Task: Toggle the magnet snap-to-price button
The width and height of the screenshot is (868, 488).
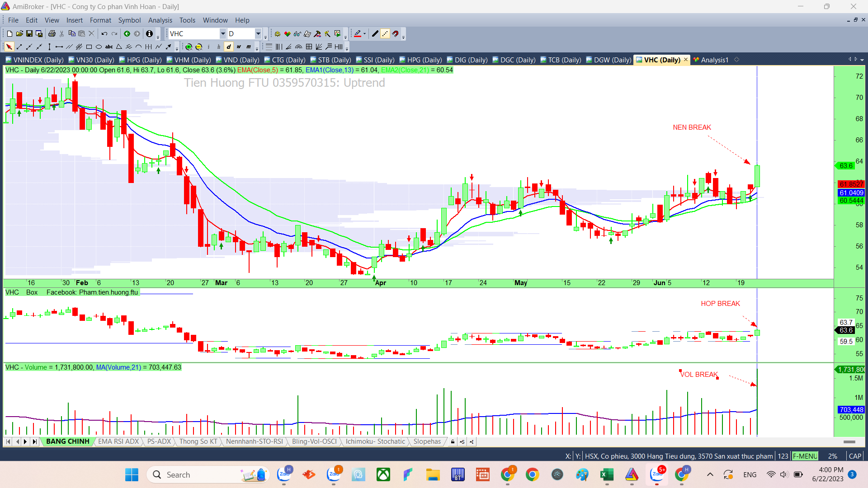Action: [395, 33]
